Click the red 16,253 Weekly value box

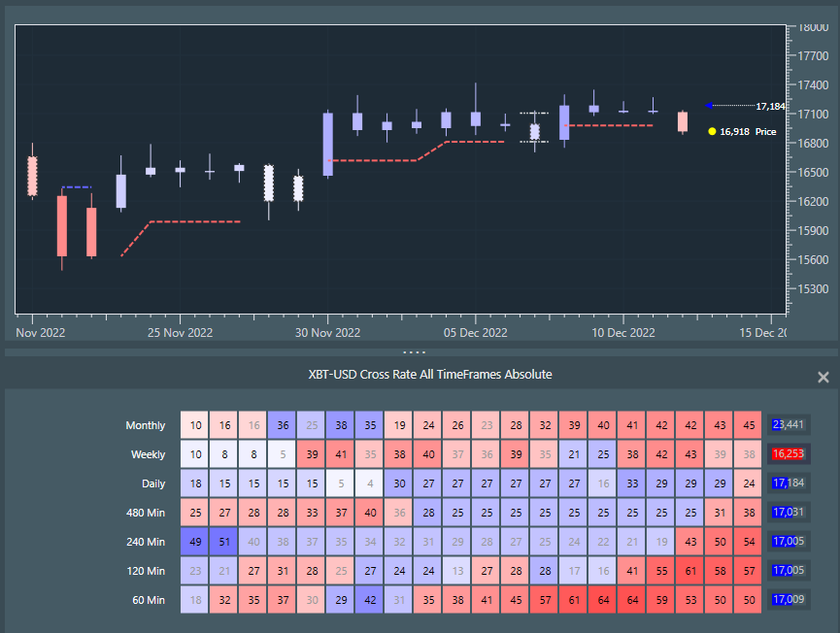(788, 454)
